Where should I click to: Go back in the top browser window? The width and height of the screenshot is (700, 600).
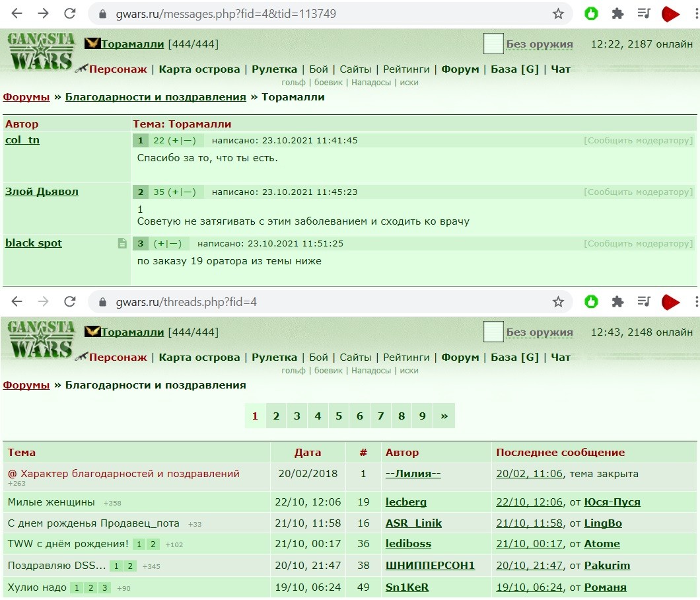(17, 13)
